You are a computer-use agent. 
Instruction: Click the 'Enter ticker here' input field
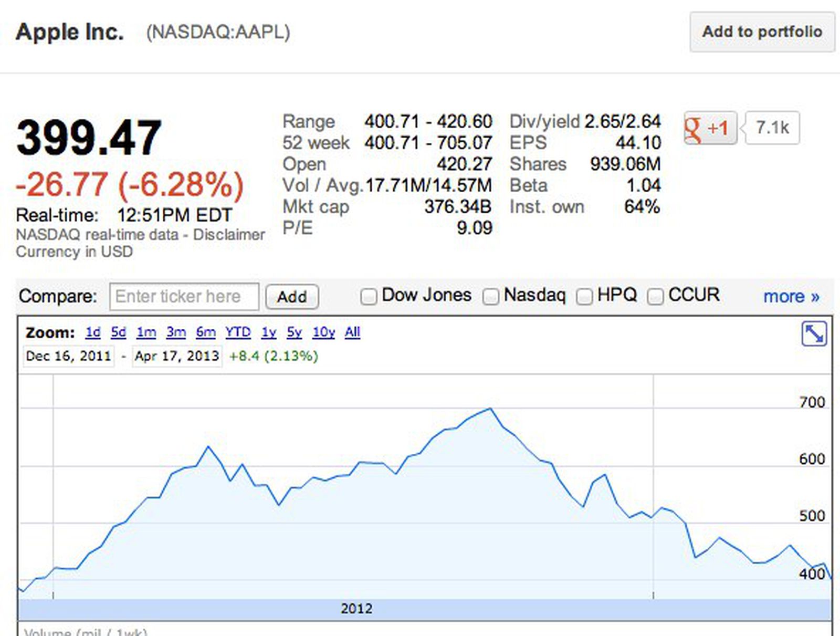tap(184, 296)
